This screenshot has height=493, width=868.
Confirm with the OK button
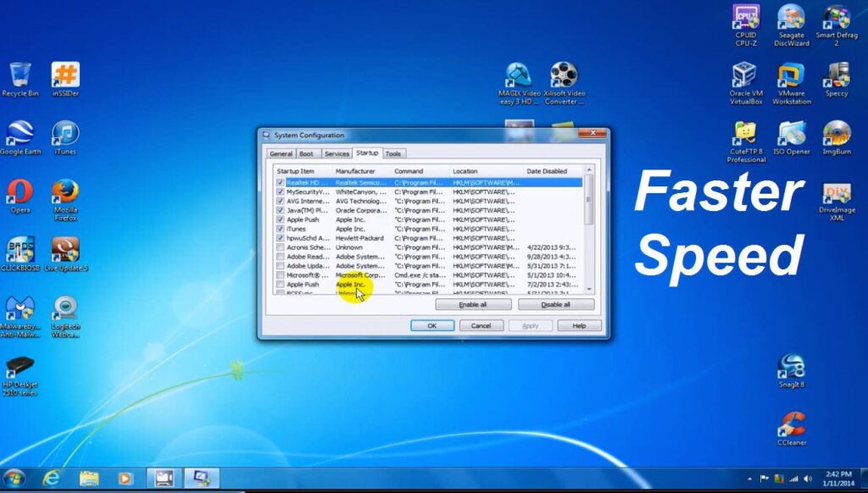(x=432, y=326)
